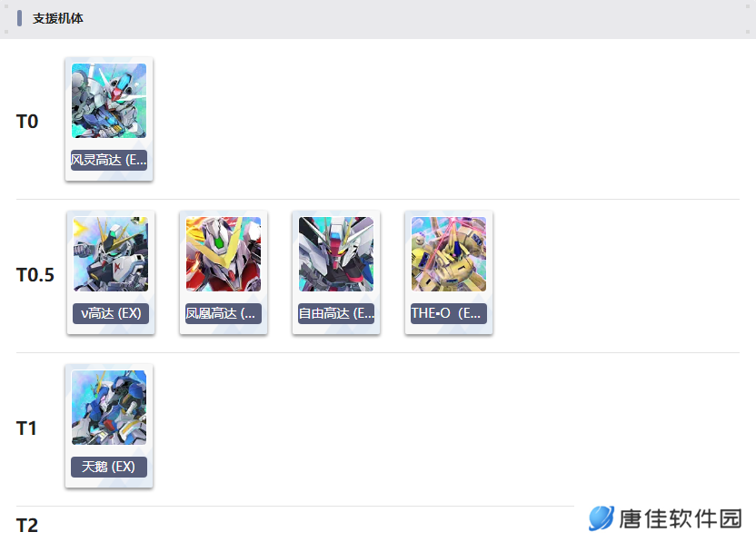The image size is (756, 542).
Task: Click the THE-O (E... name label
Action: tap(449, 313)
